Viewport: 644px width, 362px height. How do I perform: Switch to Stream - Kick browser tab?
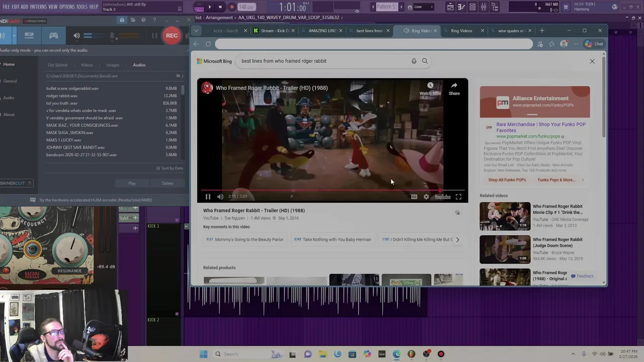click(274, 31)
